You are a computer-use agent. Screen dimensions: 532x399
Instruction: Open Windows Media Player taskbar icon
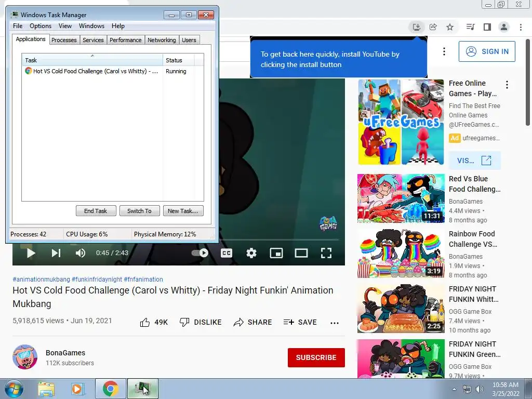[x=78, y=389]
